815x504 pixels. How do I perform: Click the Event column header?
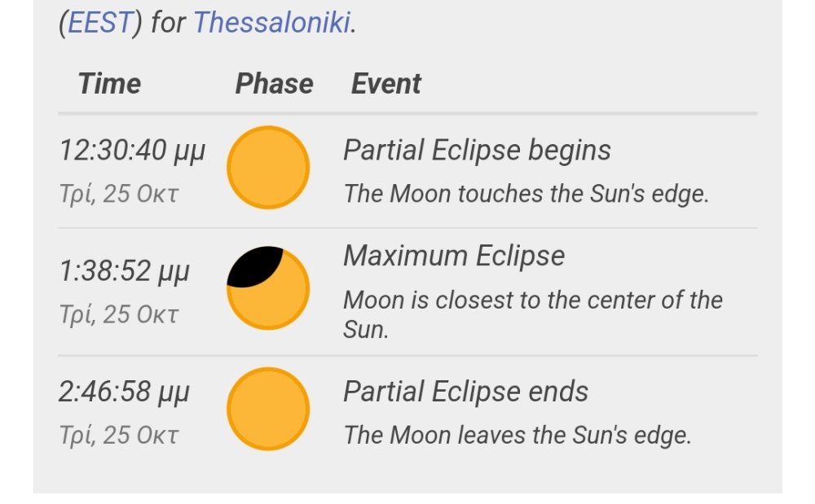[x=385, y=84]
